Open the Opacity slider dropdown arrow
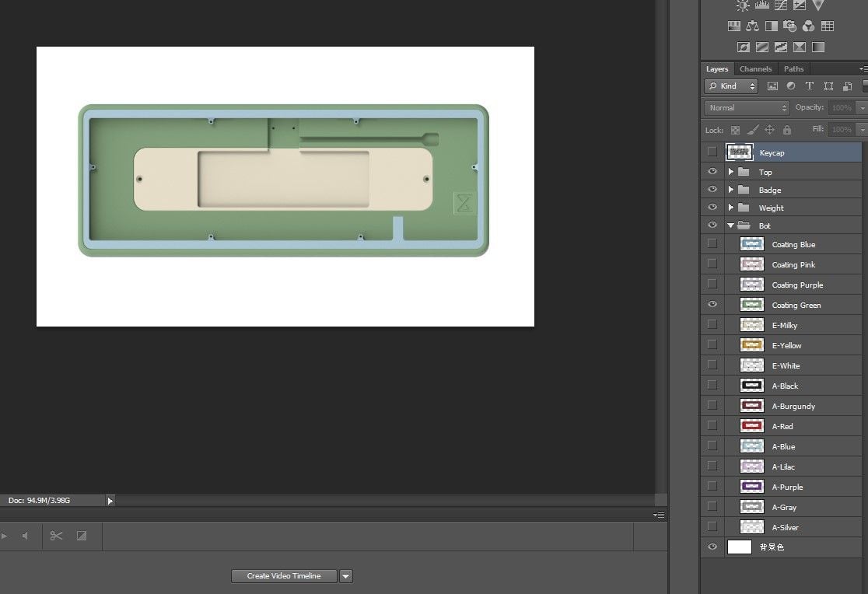Viewport: 868px width, 594px height. (x=861, y=108)
